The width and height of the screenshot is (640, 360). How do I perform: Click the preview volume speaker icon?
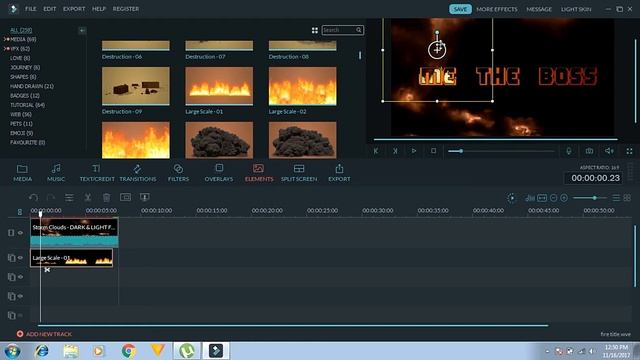click(x=609, y=151)
